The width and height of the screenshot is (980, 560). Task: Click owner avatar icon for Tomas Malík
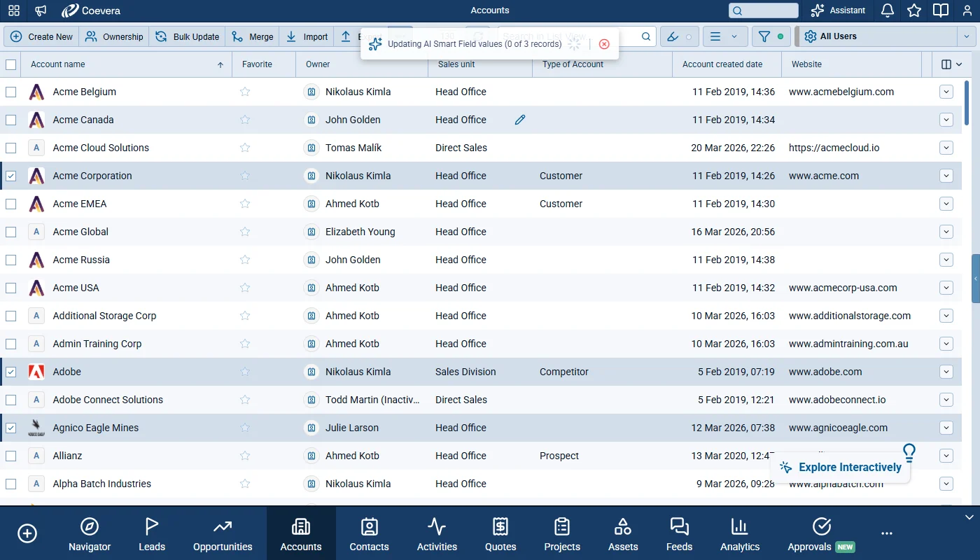click(x=311, y=148)
